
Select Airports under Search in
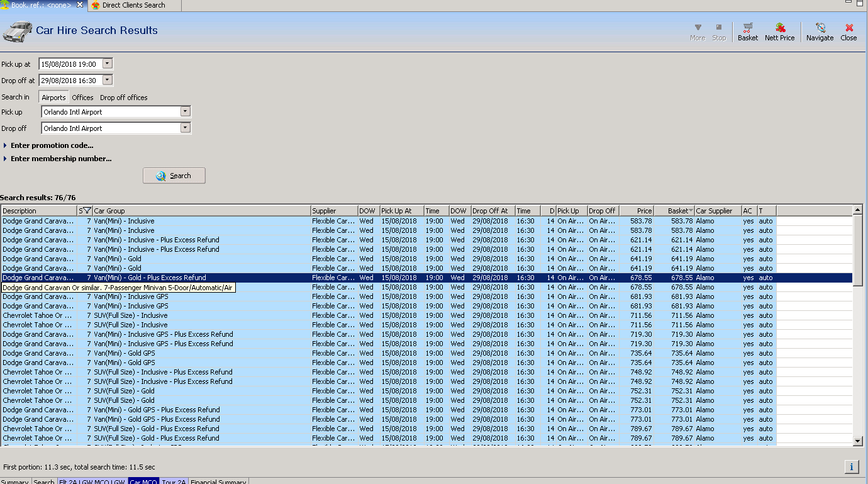(53, 98)
